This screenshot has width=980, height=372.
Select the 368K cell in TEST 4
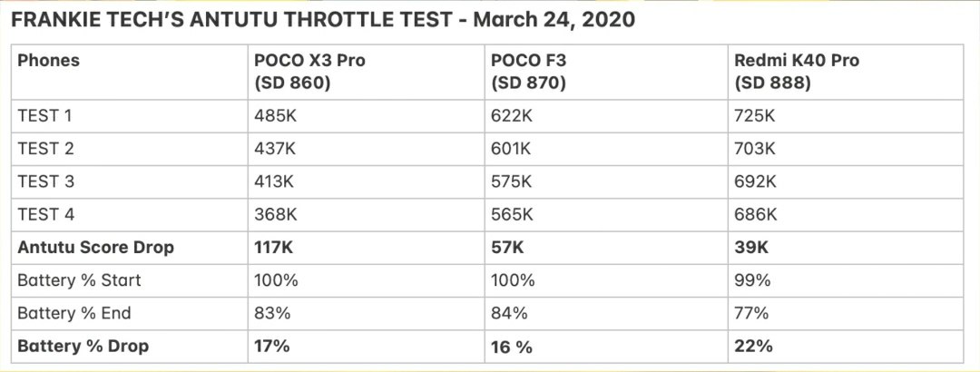click(367, 215)
